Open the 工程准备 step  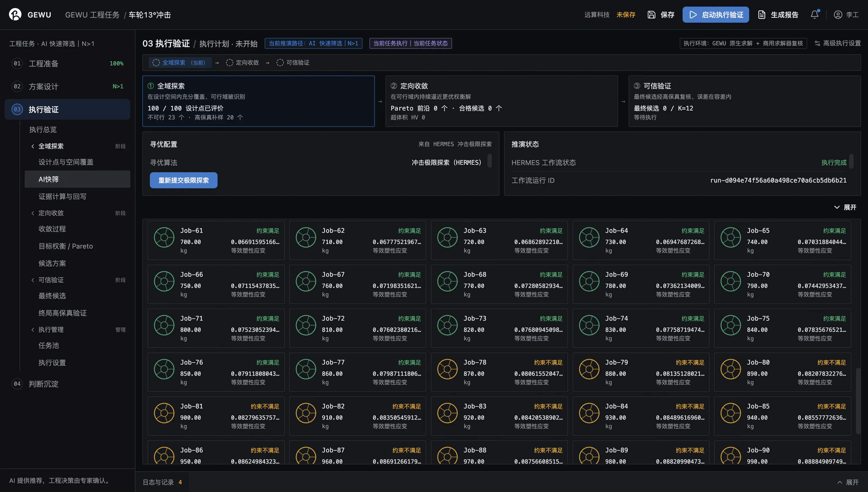[x=67, y=63]
